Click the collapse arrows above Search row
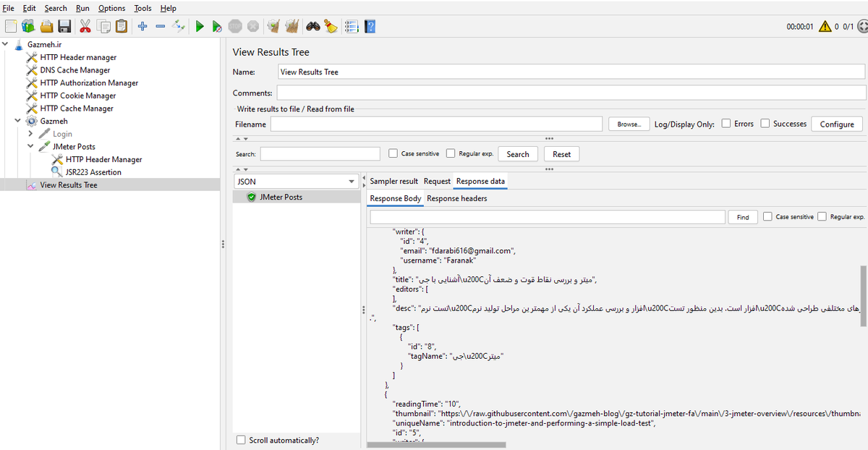The height and width of the screenshot is (450, 868). pos(242,139)
